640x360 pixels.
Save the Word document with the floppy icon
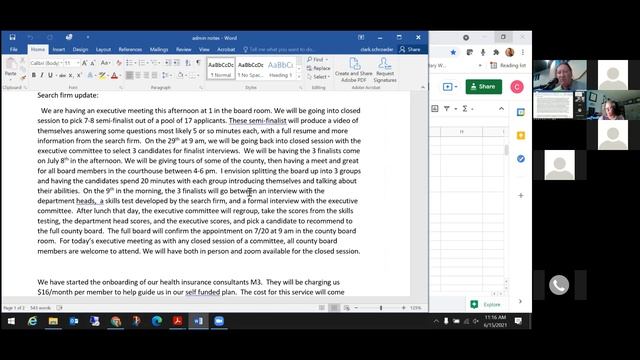tap(12, 37)
